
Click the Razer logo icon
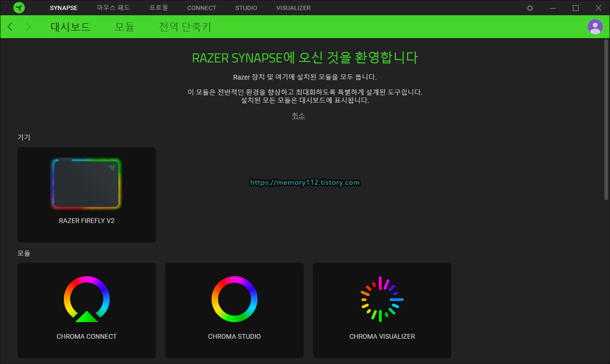(19, 8)
